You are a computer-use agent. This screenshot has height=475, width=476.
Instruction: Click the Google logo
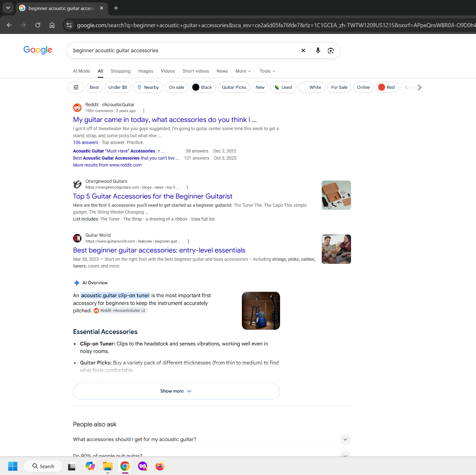pos(38,50)
